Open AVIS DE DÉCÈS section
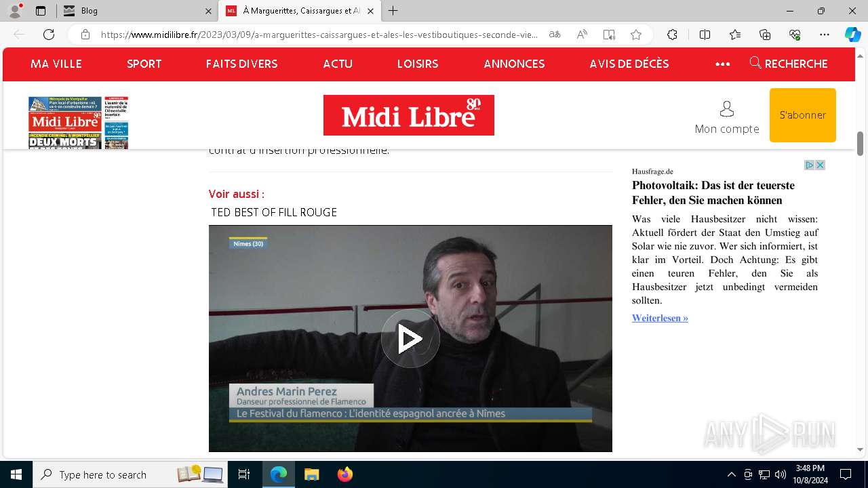 pos(629,64)
